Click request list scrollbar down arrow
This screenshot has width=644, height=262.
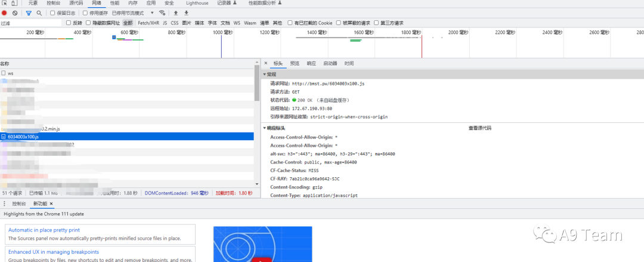[x=257, y=184]
